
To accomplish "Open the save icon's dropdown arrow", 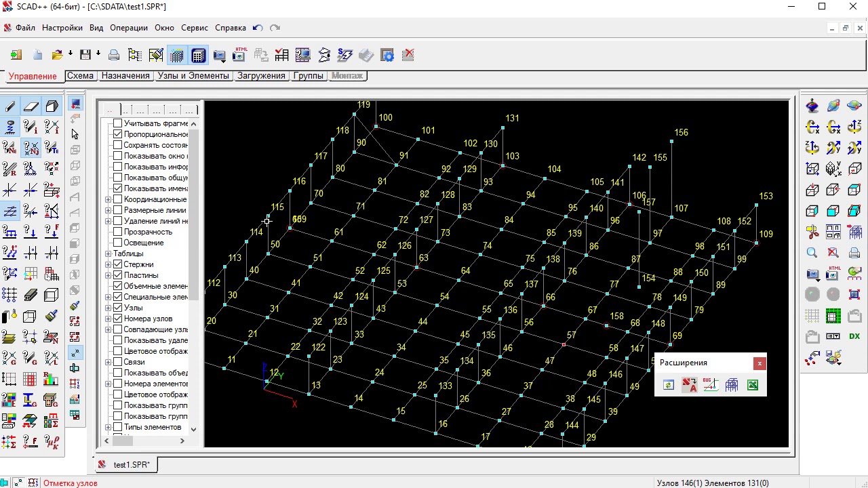I will pos(98,54).
